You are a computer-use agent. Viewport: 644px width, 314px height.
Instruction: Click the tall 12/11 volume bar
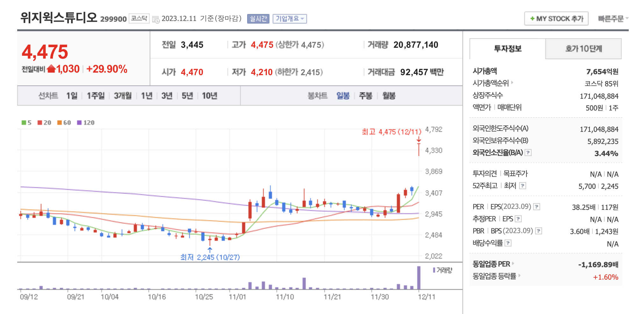[x=419, y=278]
